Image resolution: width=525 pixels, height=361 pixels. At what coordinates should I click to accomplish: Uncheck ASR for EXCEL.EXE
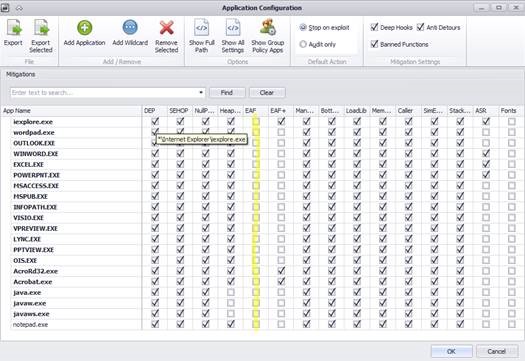(x=486, y=164)
